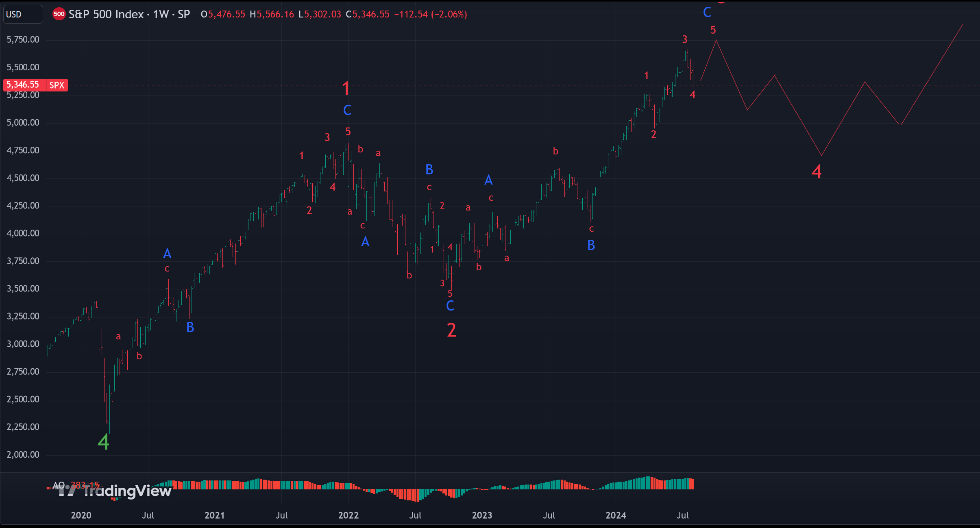Click the red SPX price axis tag

pyautogui.click(x=57, y=85)
